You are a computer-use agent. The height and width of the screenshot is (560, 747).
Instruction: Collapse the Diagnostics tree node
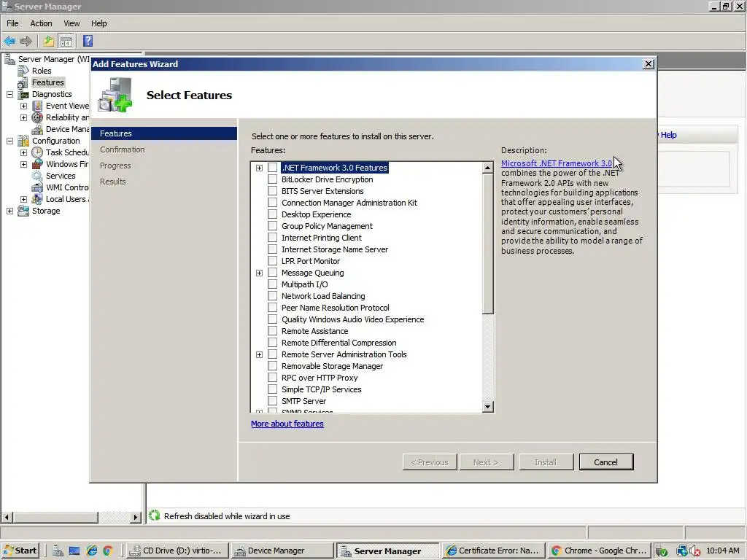[9, 94]
